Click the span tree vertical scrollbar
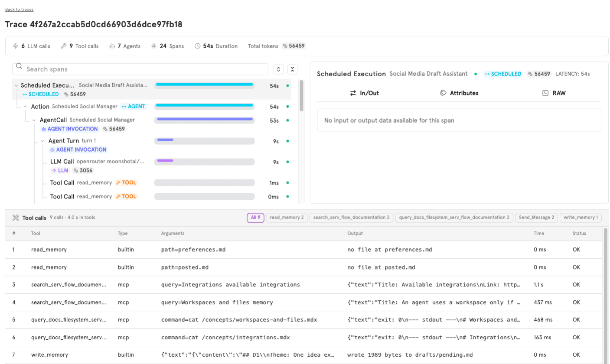Image resolution: width=610 pixels, height=364 pixels. point(301,96)
